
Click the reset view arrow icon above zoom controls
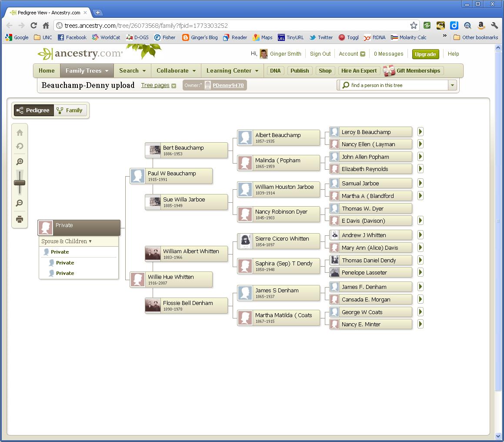(x=19, y=147)
